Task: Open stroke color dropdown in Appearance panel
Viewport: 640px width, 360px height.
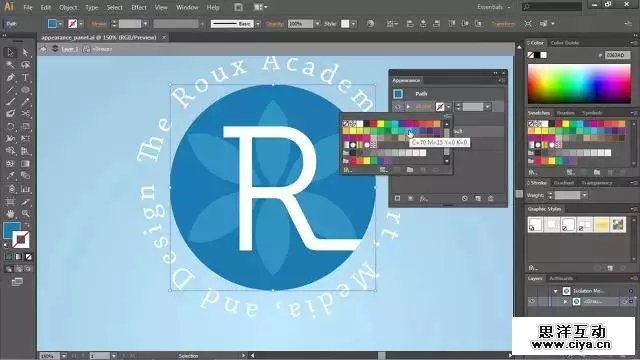Action: (449, 107)
